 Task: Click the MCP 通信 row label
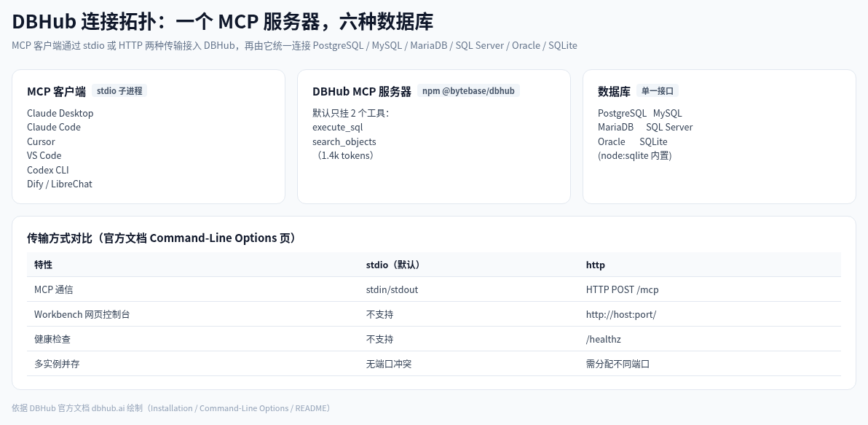53,289
